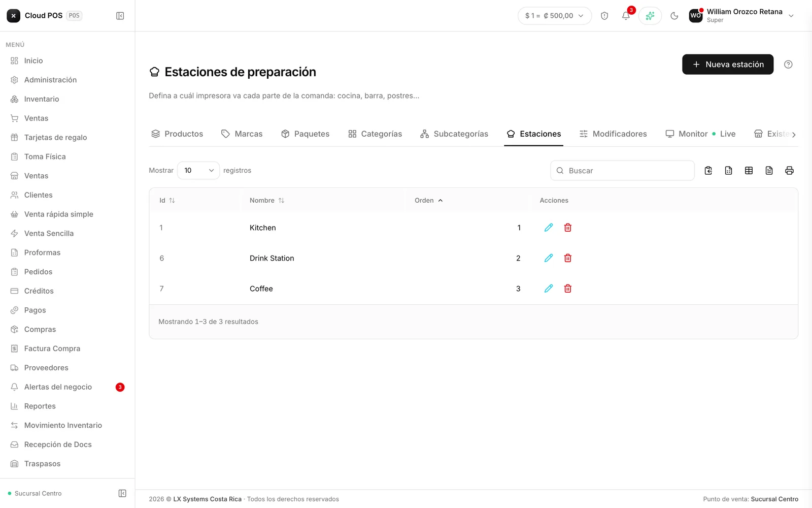812x508 pixels.
Task: Sort the table by Id column
Action: (167, 201)
